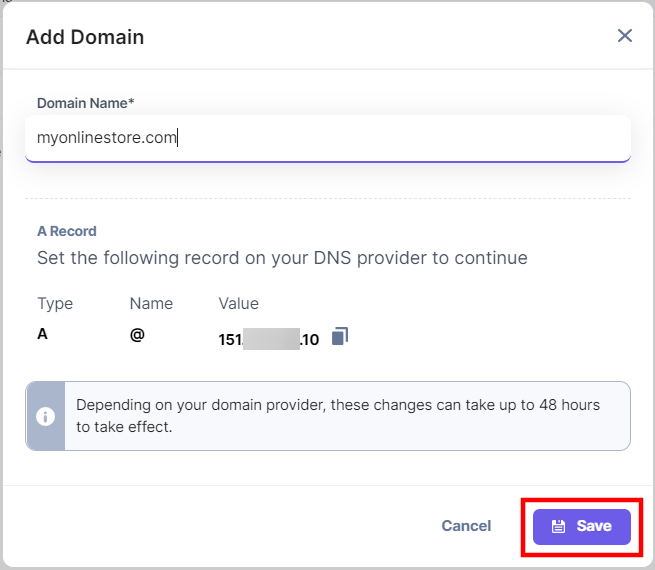The image size is (655, 570).
Task: Select the record type value A
Action: [x=43, y=335]
